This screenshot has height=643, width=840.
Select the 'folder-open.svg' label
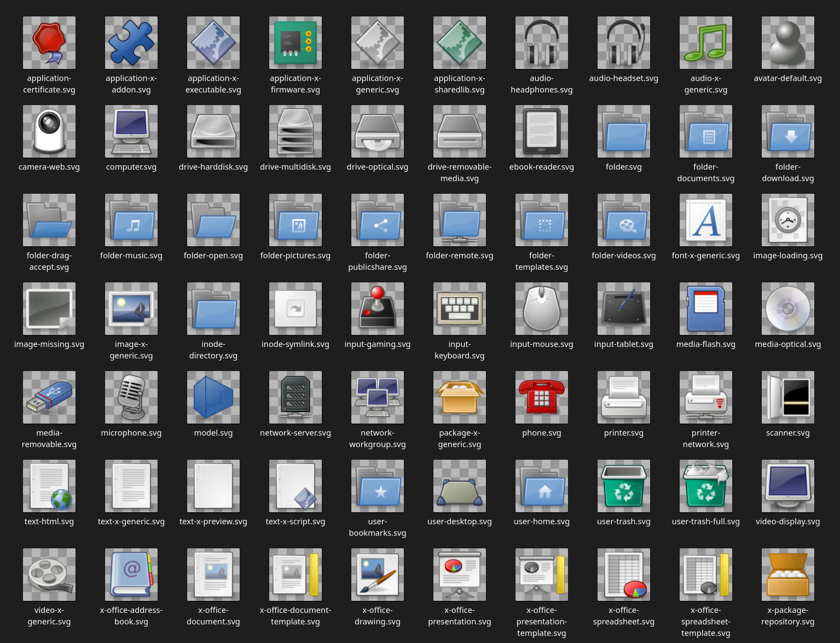(x=213, y=256)
